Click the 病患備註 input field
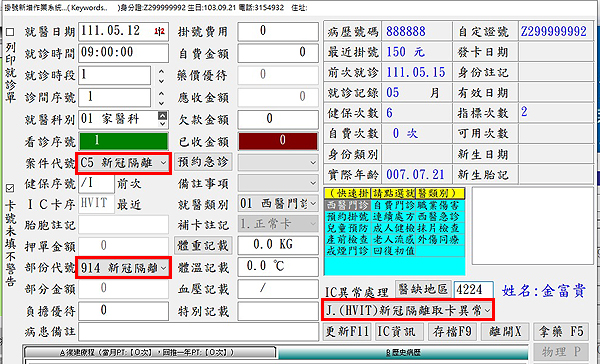The image size is (600, 364). pyautogui.click(x=199, y=331)
